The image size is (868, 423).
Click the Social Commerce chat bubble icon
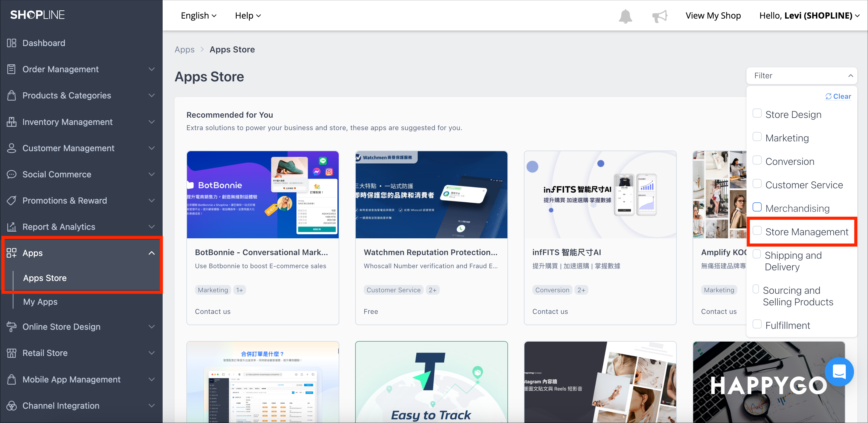[x=12, y=174]
